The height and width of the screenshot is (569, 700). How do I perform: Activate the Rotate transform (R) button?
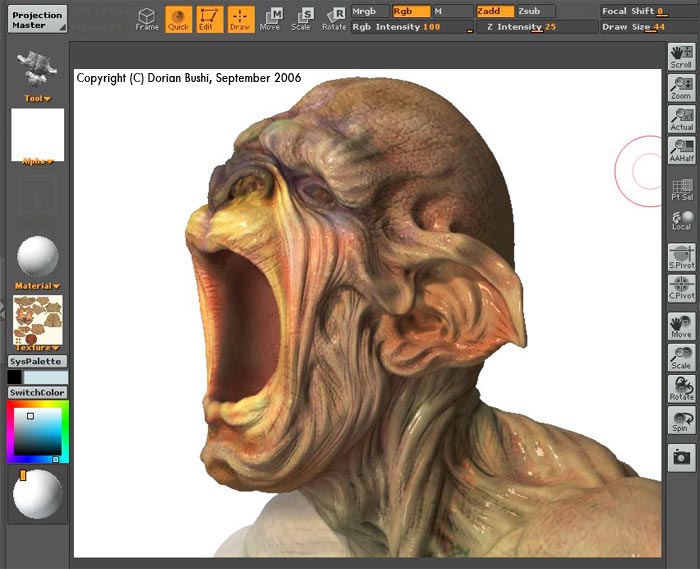[x=334, y=19]
